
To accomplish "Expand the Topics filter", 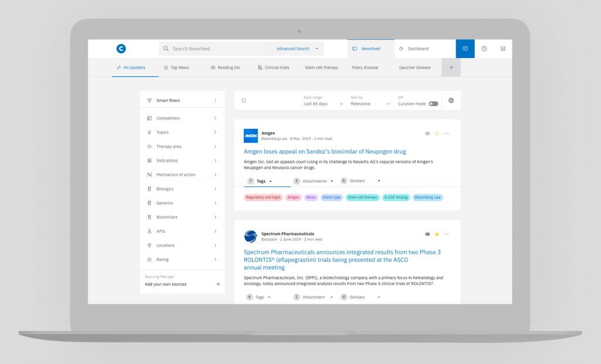I will tap(215, 132).
